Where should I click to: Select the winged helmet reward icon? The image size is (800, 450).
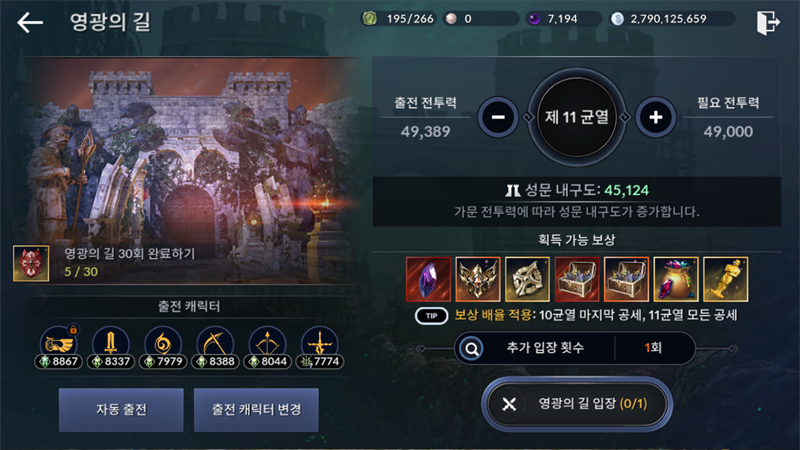478,279
